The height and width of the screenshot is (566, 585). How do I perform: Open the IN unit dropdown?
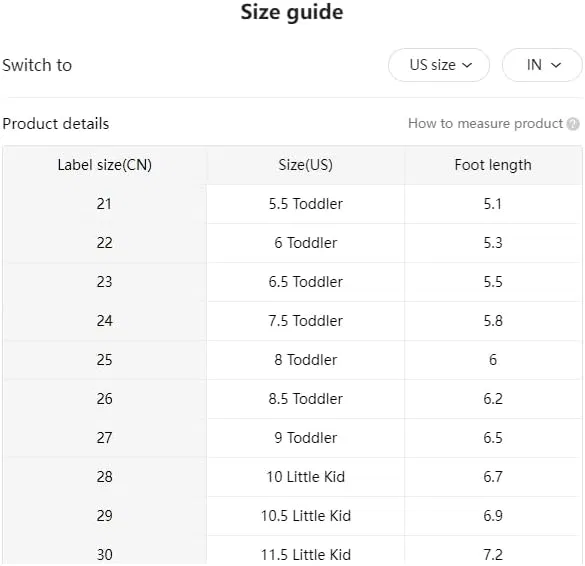pos(542,65)
